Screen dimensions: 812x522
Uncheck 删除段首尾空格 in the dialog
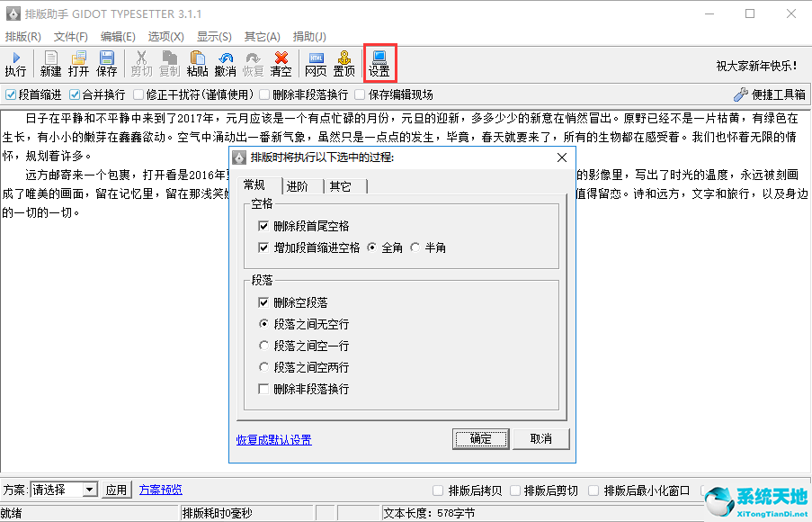263,226
